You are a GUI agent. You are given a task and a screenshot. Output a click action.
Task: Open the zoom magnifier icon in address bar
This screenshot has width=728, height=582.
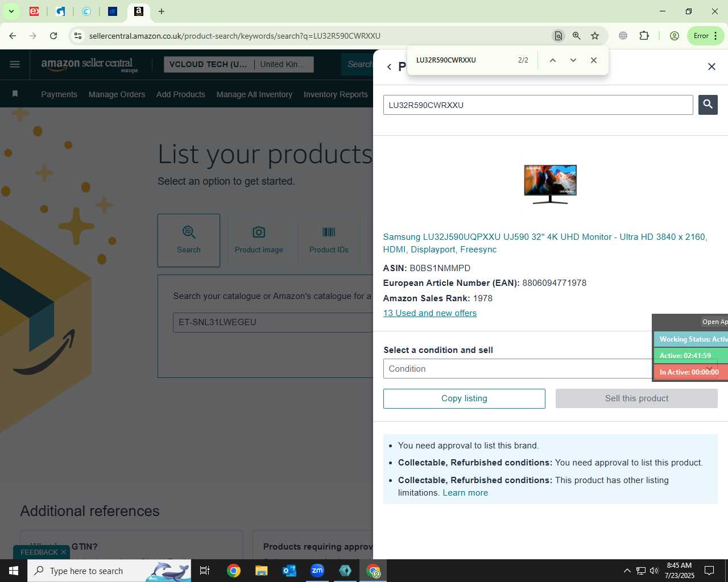click(x=577, y=36)
